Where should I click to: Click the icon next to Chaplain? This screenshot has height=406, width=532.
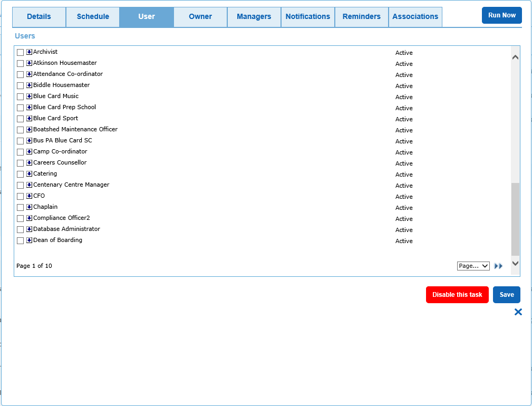pos(28,207)
